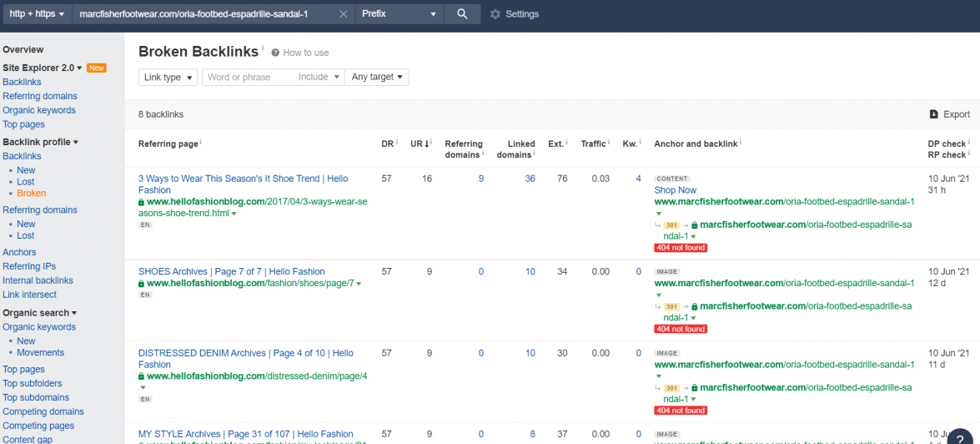Click the info icon next to Referring page
The height and width of the screenshot is (444, 980).
200,143
